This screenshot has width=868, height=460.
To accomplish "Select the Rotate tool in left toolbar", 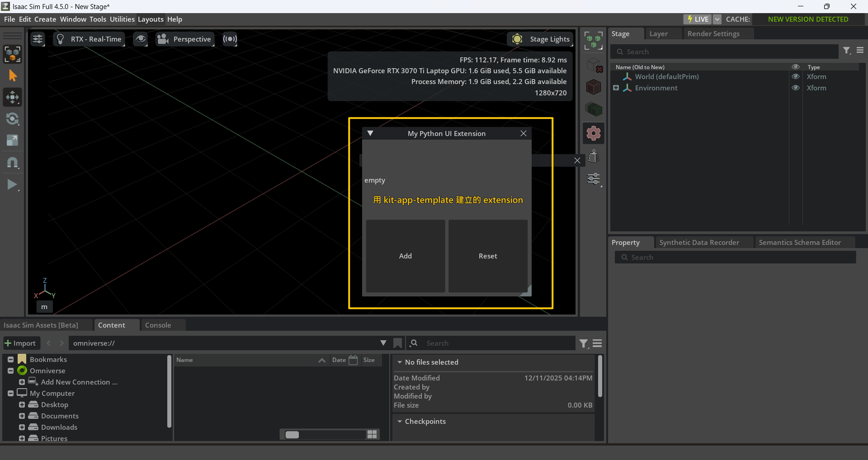I will point(12,119).
